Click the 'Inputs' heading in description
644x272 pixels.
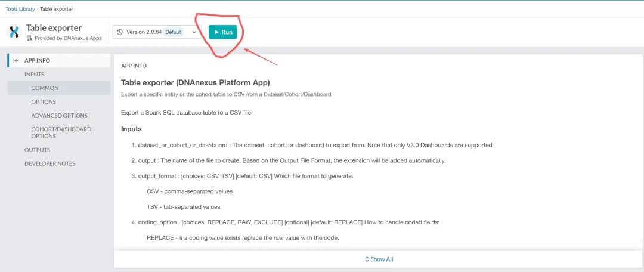point(131,129)
